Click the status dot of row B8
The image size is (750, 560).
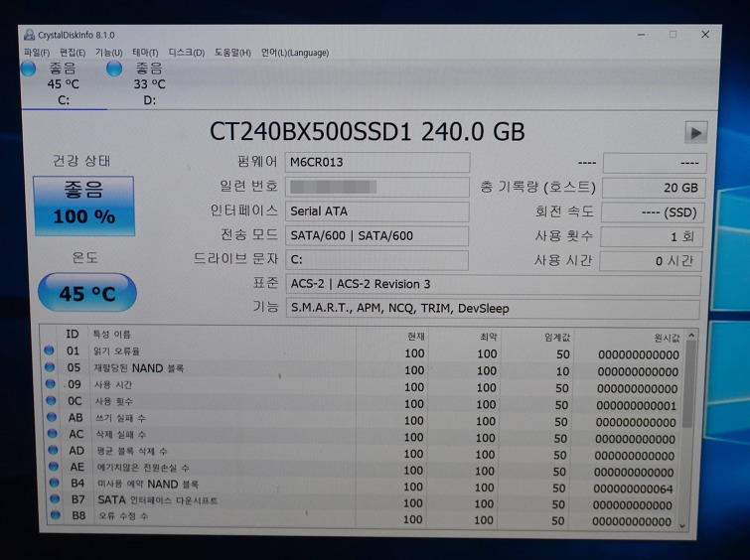coord(56,515)
